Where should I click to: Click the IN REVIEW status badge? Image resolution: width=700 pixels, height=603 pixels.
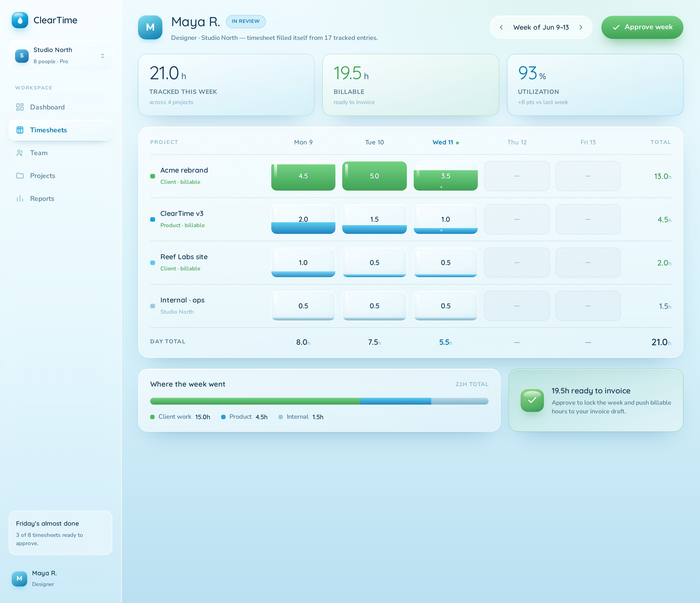[246, 21]
